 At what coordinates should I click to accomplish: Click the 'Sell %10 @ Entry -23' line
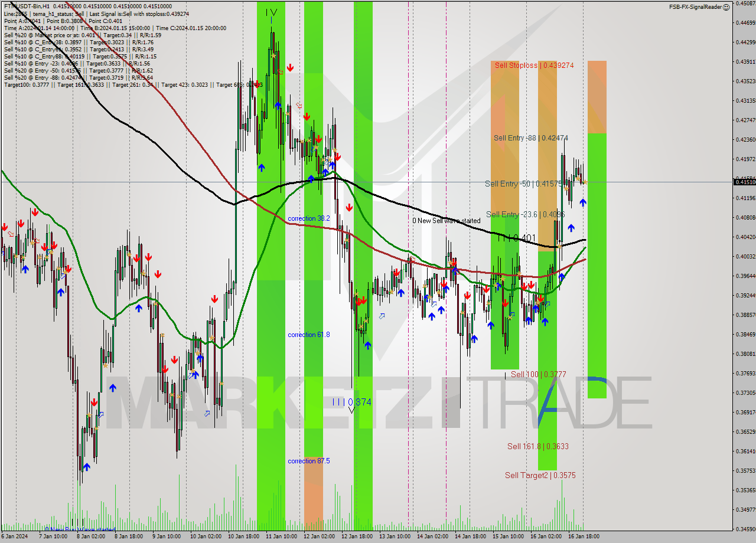(x=76, y=63)
